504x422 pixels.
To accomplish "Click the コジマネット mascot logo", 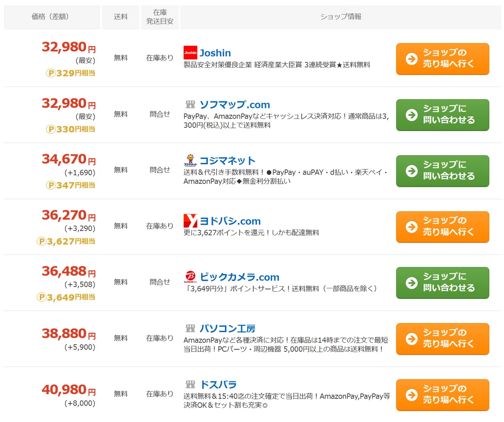I will [190, 161].
